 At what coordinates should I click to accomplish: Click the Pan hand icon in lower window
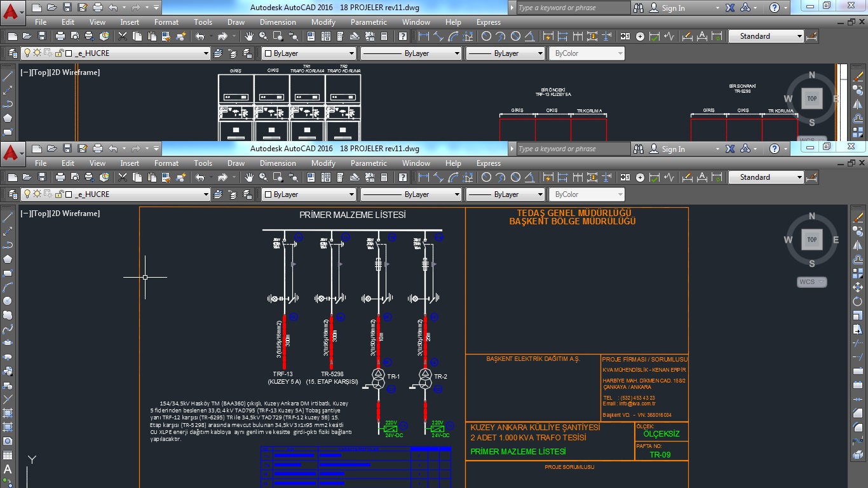(x=249, y=177)
